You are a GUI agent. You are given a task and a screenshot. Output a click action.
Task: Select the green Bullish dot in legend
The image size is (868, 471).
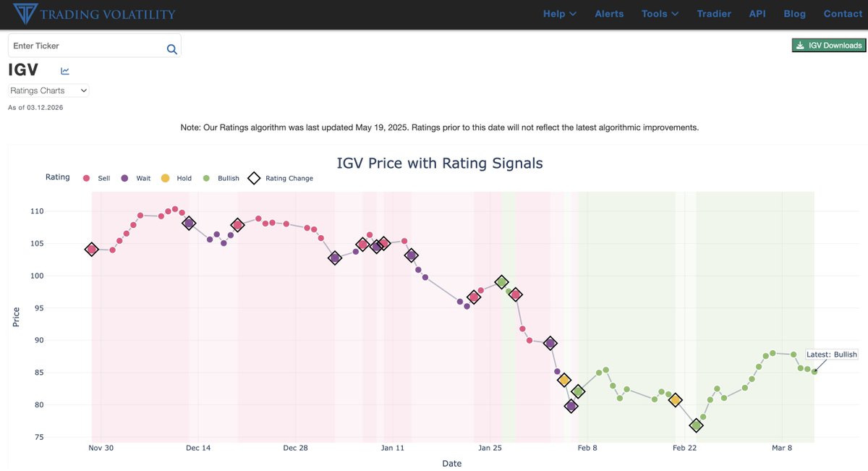207,178
